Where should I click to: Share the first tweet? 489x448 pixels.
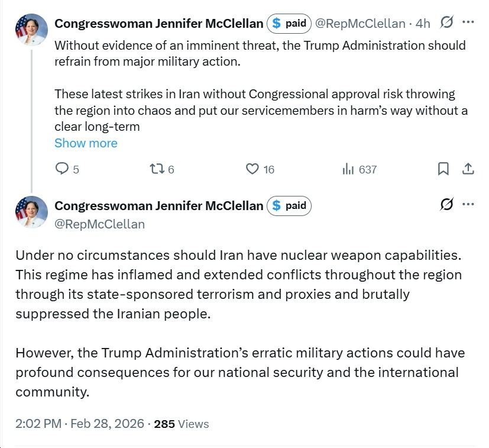point(468,169)
